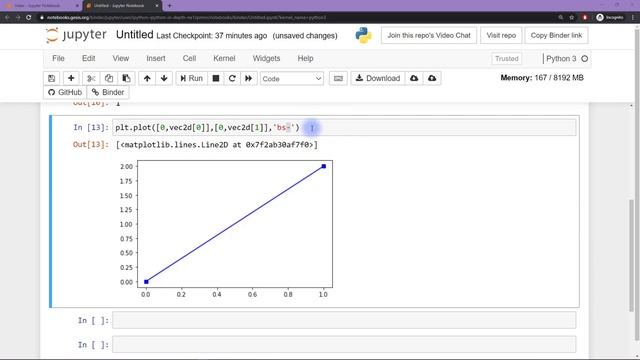Open the View menu
This screenshot has height=360, width=640.
click(121, 58)
